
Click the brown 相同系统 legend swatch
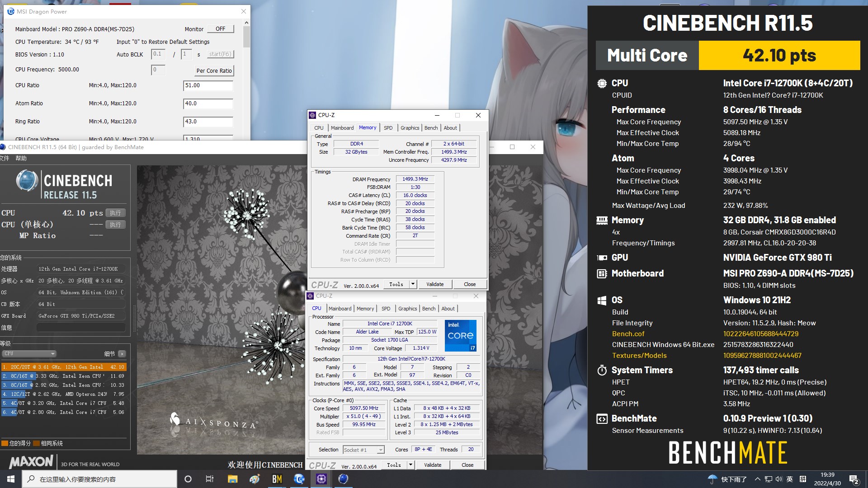coord(37,443)
